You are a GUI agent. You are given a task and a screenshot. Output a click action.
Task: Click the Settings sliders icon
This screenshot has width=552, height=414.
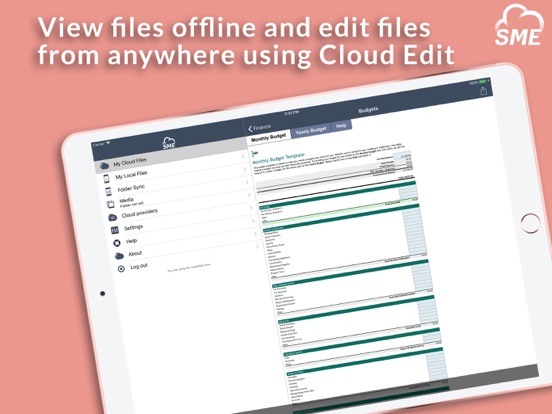115,230
